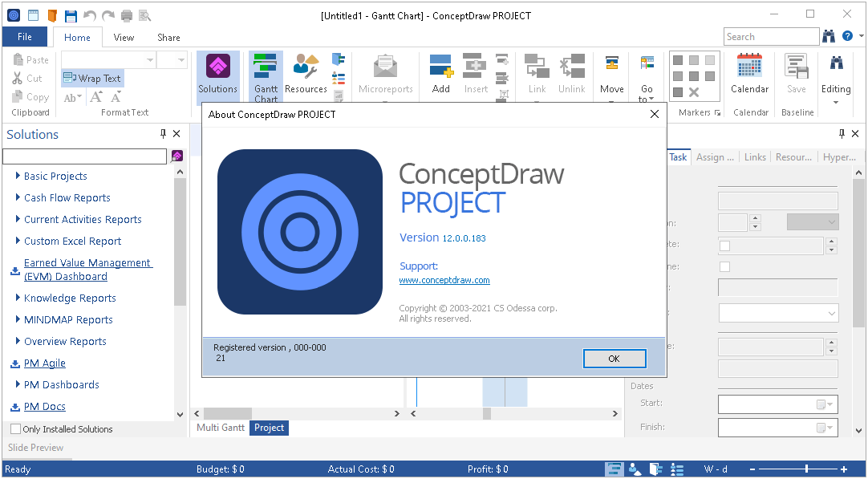868x479 pixels.
Task: Expand Custom Excel Report category
Action: pyautogui.click(x=18, y=241)
